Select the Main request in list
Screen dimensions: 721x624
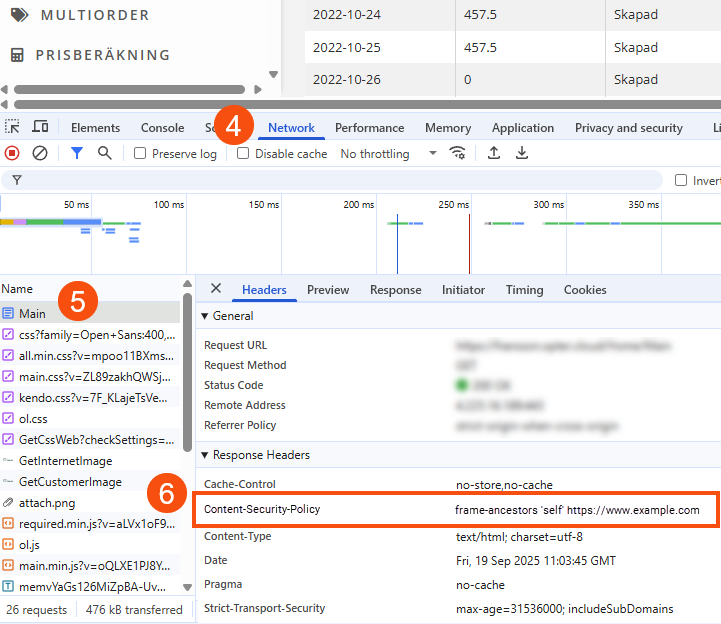click(32, 314)
